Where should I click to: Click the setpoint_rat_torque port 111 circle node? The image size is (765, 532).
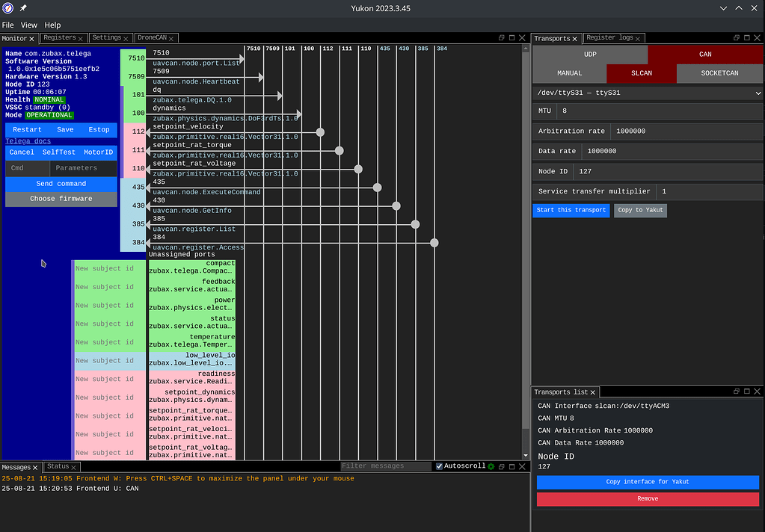pyautogui.click(x=339, y=151)
